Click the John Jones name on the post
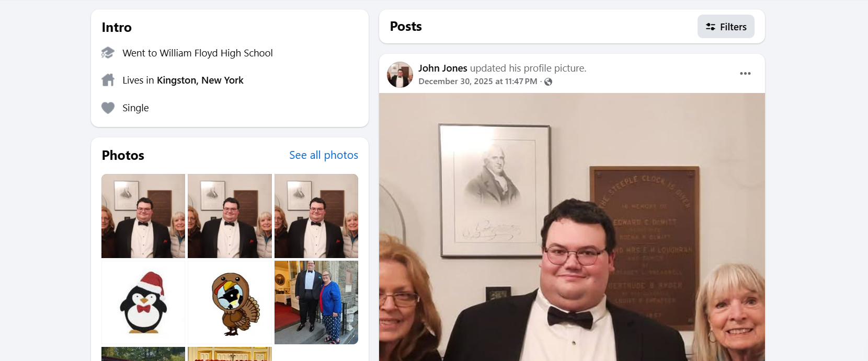Viewport: 868px width, 361px height. point(442,68)
